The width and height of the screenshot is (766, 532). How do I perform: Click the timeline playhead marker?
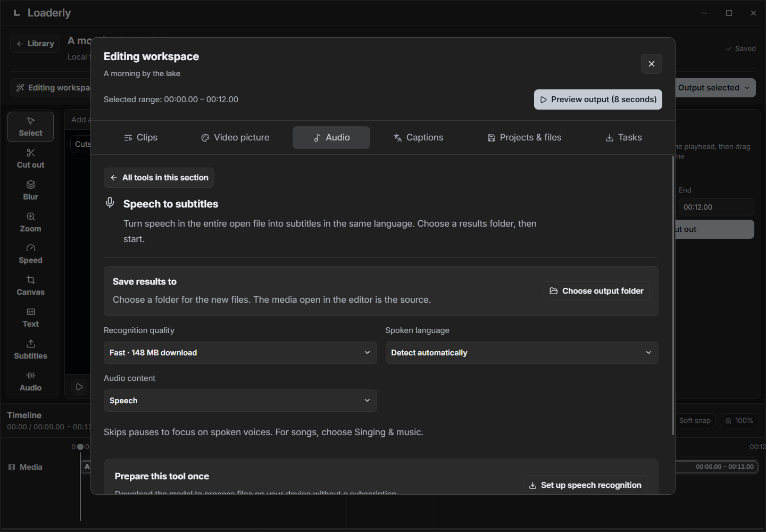[x=80, y=447]
